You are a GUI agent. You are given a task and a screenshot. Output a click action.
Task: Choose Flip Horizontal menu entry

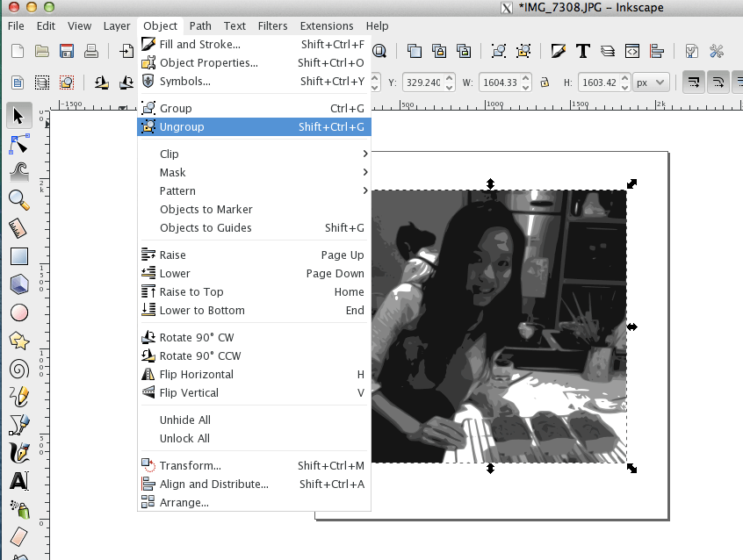tap(254, 374)
